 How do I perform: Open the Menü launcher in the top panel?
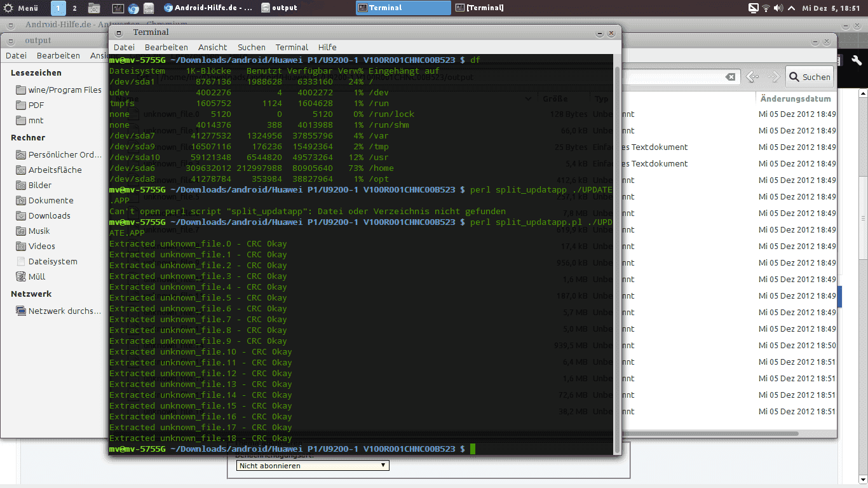(x=20, y=8)
